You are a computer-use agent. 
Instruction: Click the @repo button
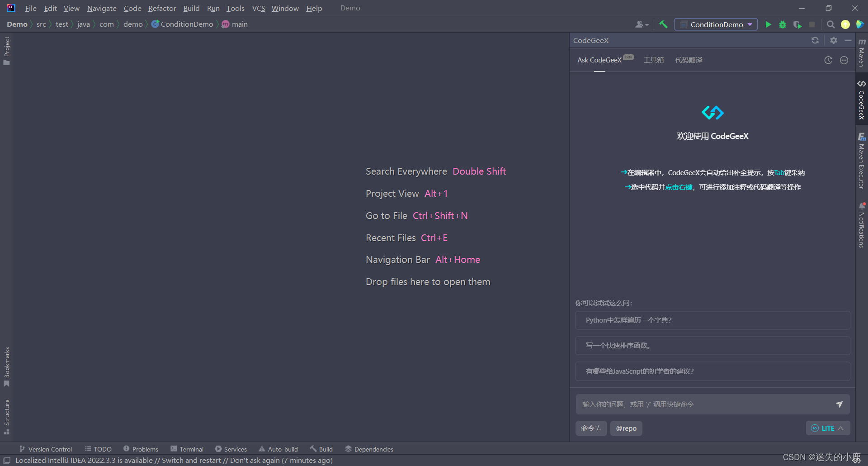[x=626, y=428]
